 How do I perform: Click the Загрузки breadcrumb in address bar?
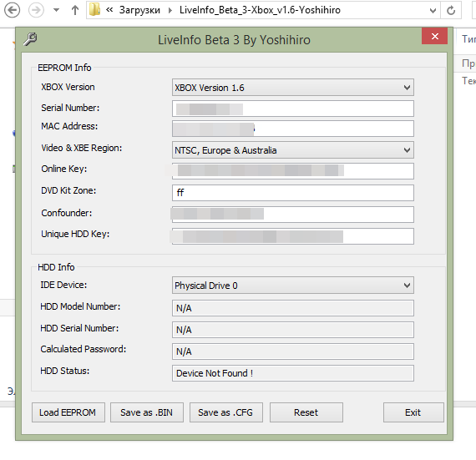click(x=139, y=10)
